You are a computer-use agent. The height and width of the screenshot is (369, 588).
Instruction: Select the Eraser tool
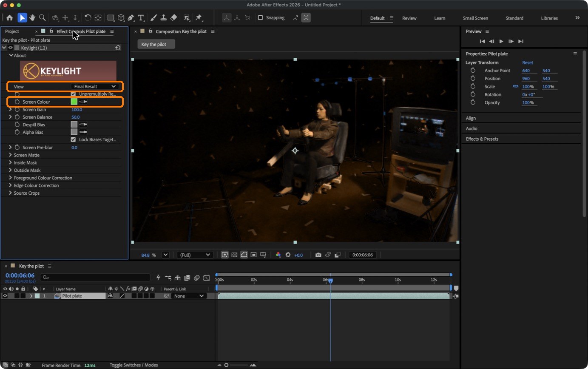(x=173, y=18)
